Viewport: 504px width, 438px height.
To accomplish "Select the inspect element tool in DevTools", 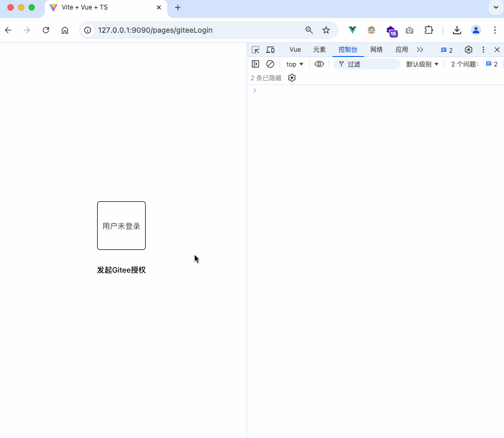I will (255, 50).
